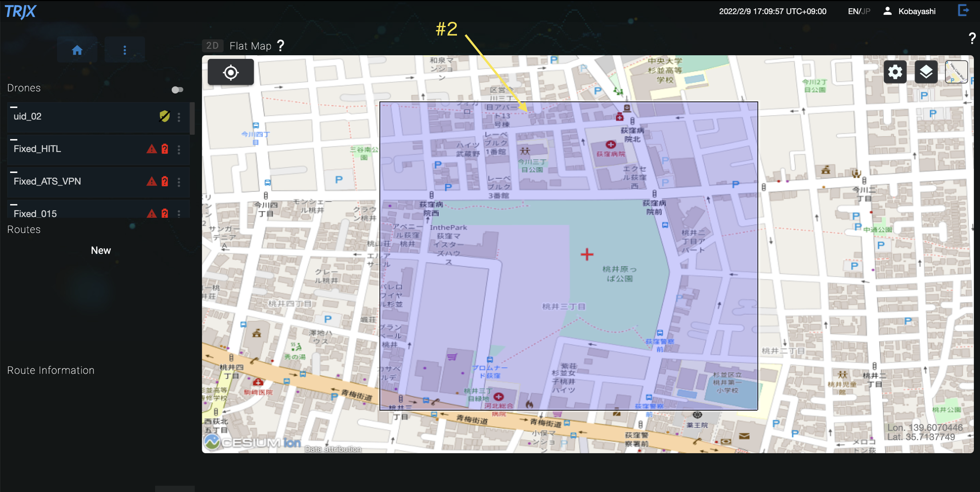Open the base map thumbnail selector
Image resolution: width=980 pixels, height=492 pixels.
pos(956,72)
